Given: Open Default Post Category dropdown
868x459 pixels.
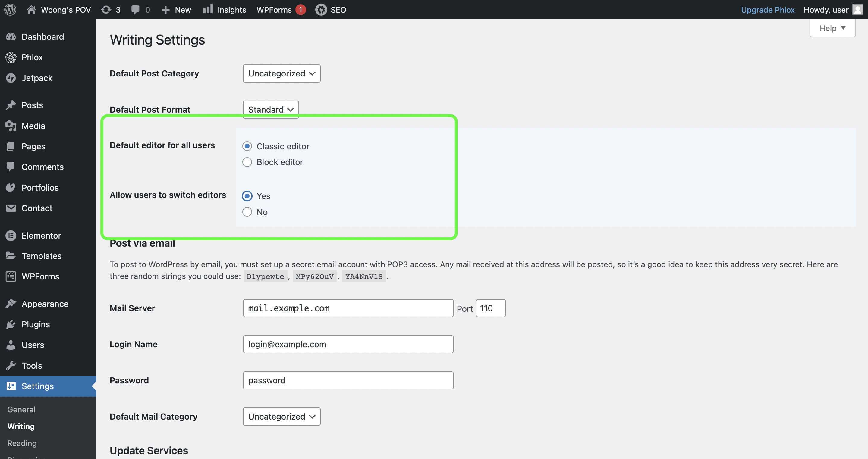Looking at the screenshot, I should [281, 73].
